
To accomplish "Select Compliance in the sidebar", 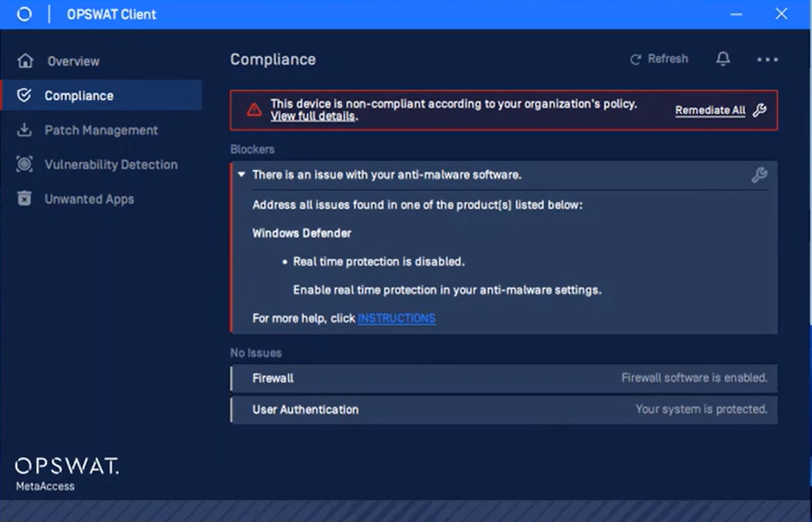I will 102,95.
